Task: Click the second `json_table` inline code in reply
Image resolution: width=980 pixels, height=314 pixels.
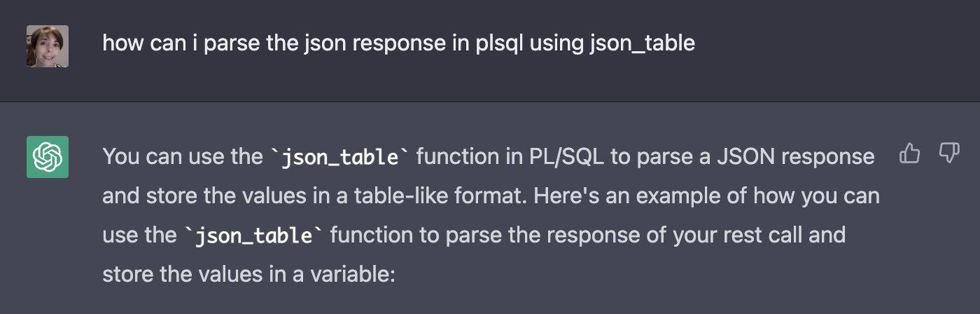Action: (x=253, y=235)
